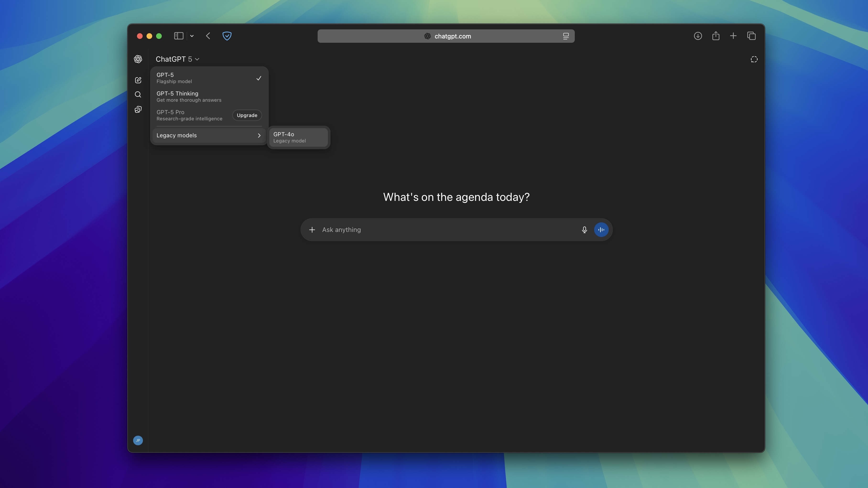Open Safari sidebar options chevron

point(192,36)
